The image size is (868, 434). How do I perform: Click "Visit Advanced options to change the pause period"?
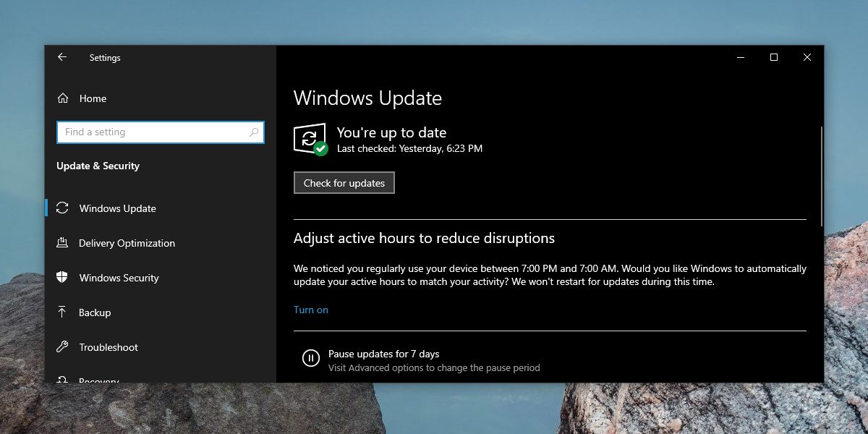[x=434, y=368]
